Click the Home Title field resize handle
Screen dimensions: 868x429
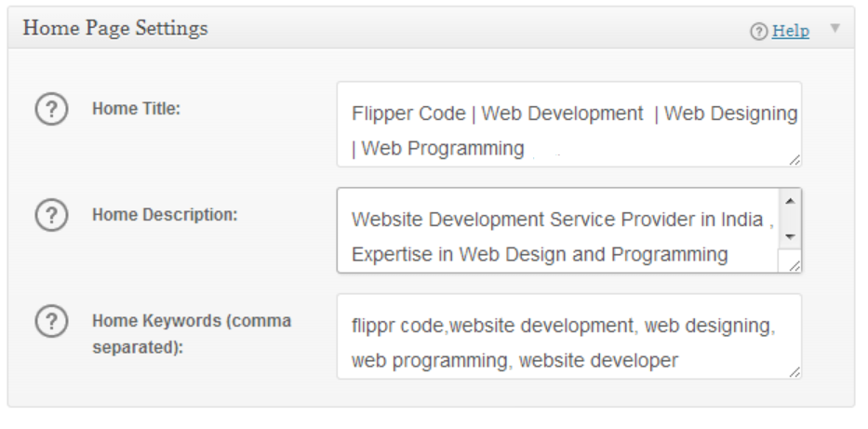795,160
